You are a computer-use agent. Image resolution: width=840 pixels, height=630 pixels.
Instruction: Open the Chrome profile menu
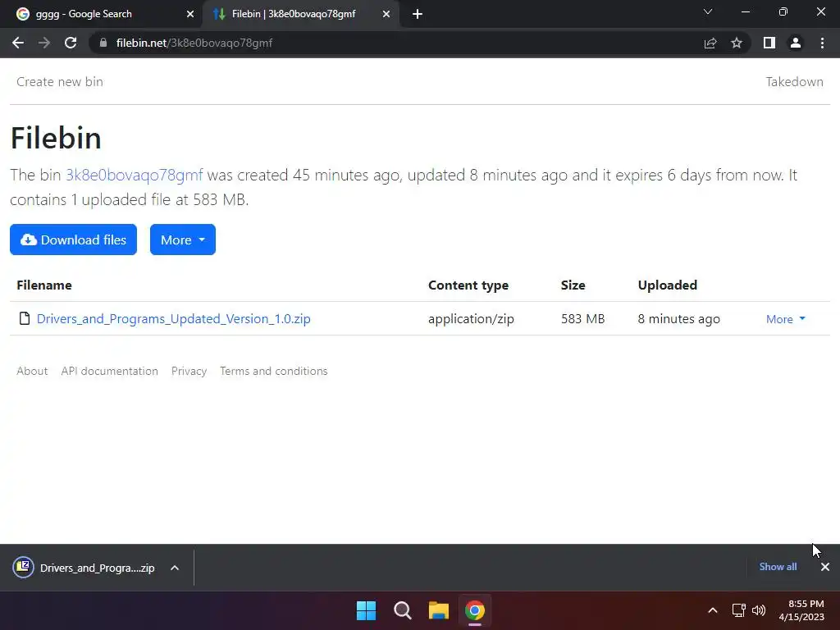point(796,43)
